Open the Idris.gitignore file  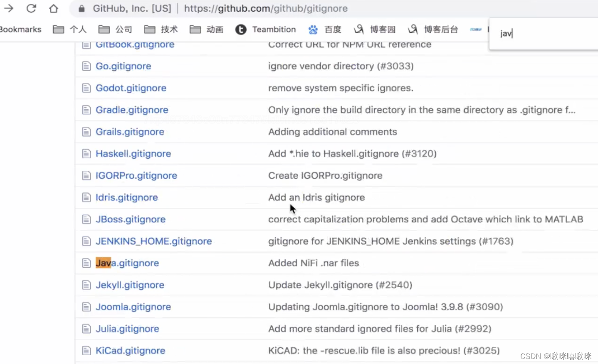point(127,197)
